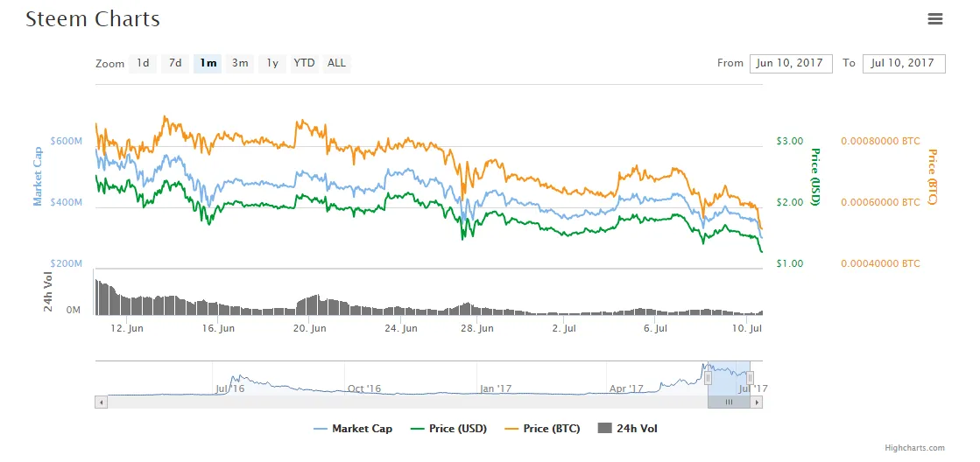Toggle Price (BTC) series in legend
Screen dimensions: 980x462
point(542,428)
